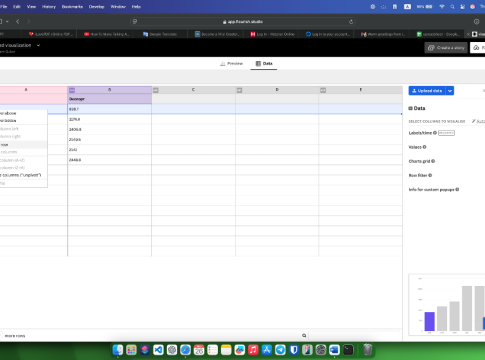Click Safari reload page icon
The height and width of the screenshot is (360, 485).
(351, 22)
